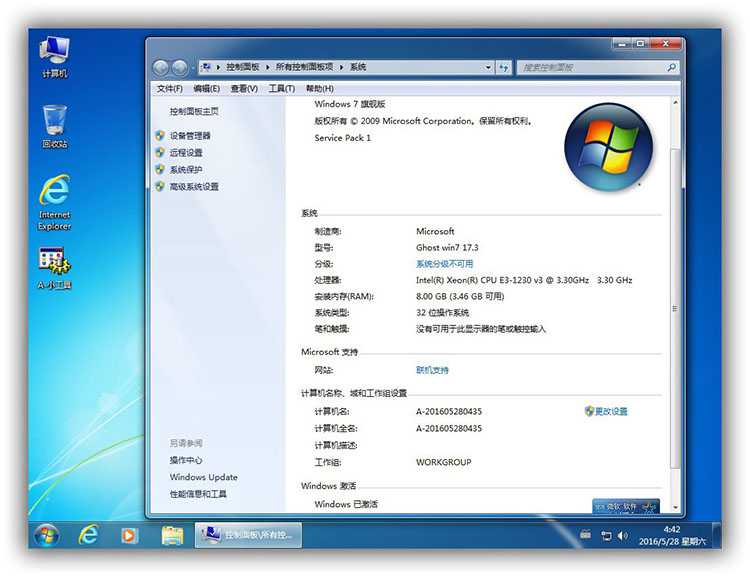The image size is (750, 577).
Task: Click the vertical scrollbar thumb
Action: (x=675, y=309)
